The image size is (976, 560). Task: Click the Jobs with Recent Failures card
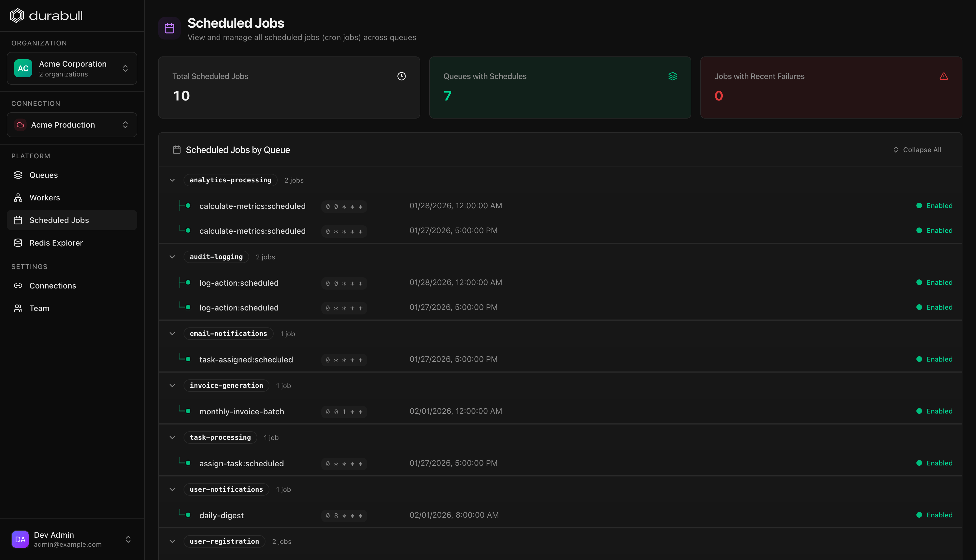pos(831,87)
